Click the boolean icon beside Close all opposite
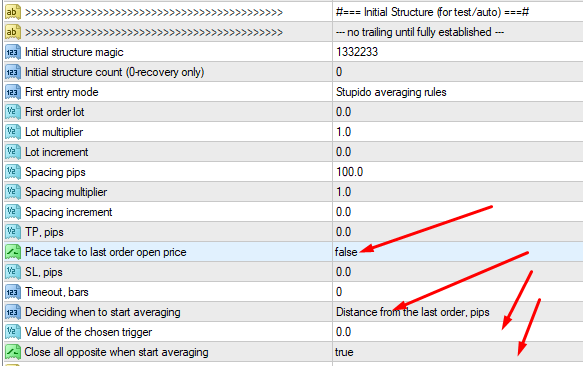The width and height of the screenshot is (583, 366). point(12,352)
